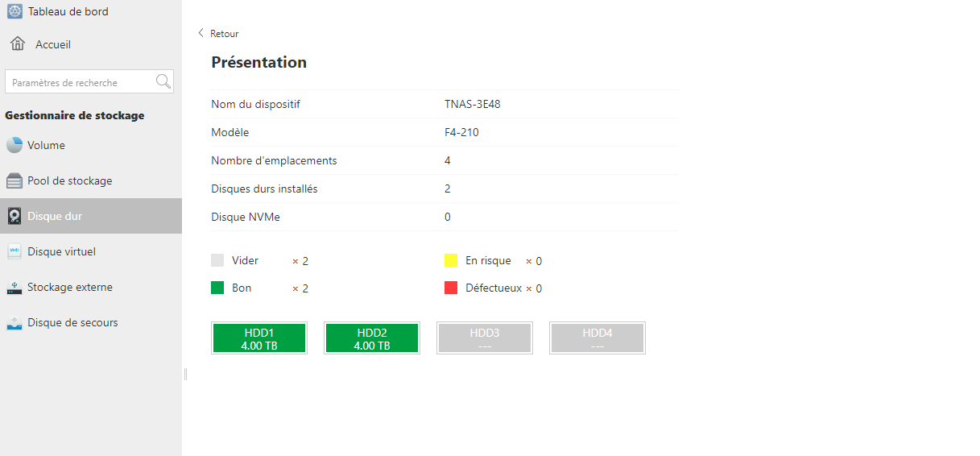The image size is (980, 456).
Task: Select the HDD2 4.00 TB disk
Action: point(372,338)
